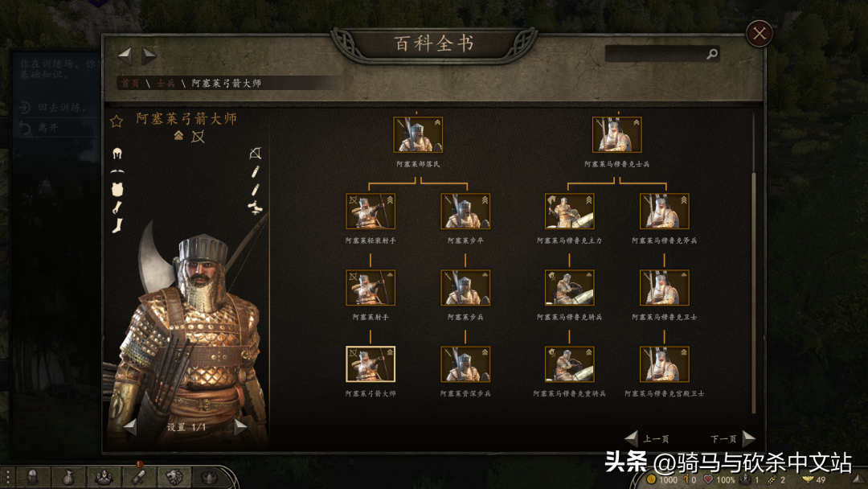
Task: Go back with encyclopedia left arrow
Action: (125, 55)
